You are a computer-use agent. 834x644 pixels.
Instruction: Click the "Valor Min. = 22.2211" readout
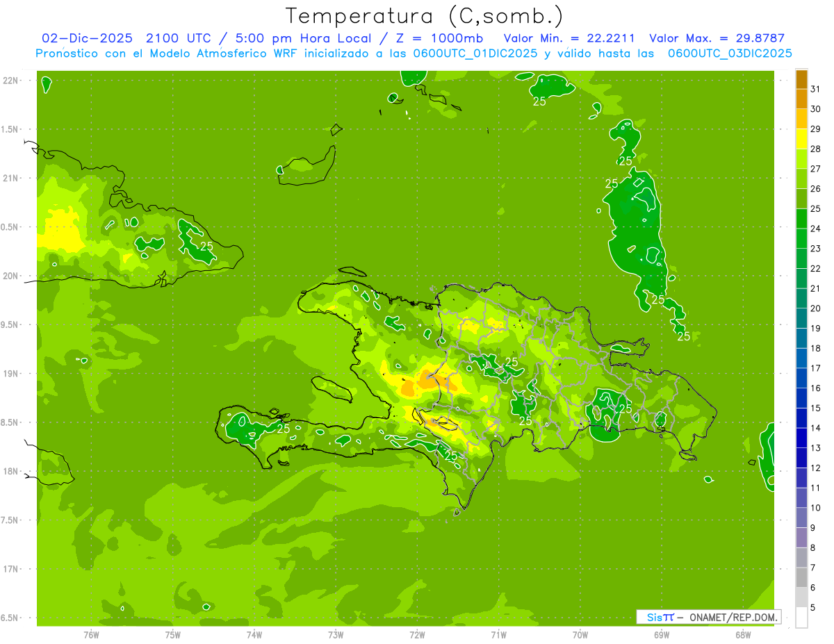(x=571, y=39)
